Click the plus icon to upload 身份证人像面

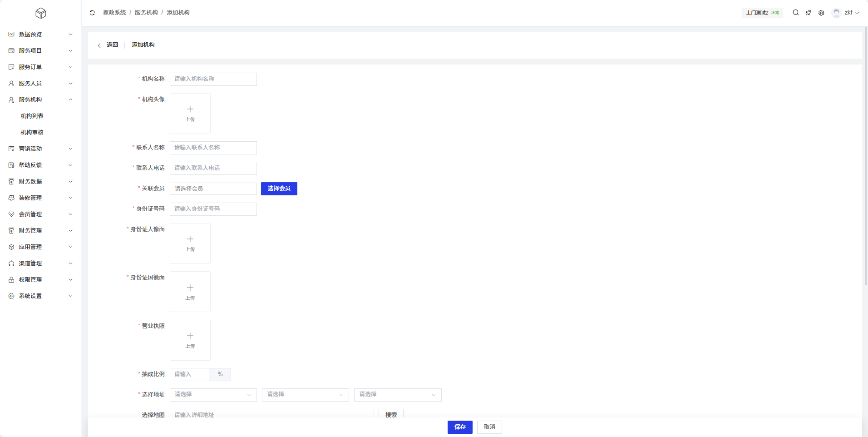tap(190, 239)
